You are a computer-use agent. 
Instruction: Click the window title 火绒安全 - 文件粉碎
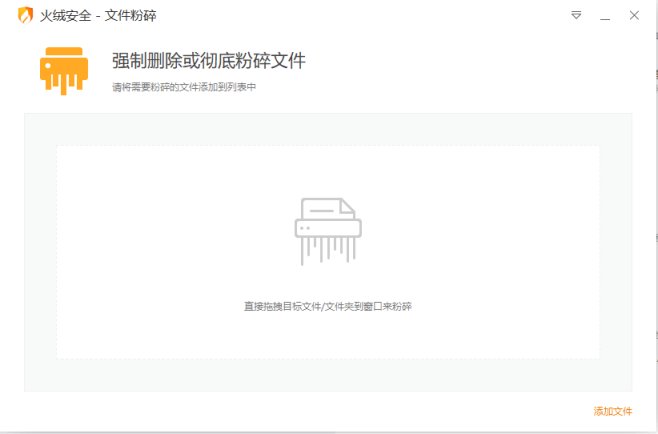(98, 16)
